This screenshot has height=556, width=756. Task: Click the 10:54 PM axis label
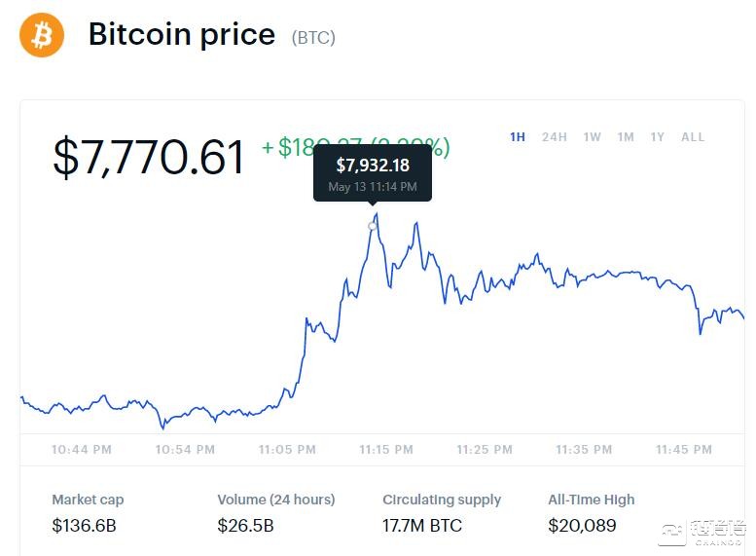tap(185, 450)
